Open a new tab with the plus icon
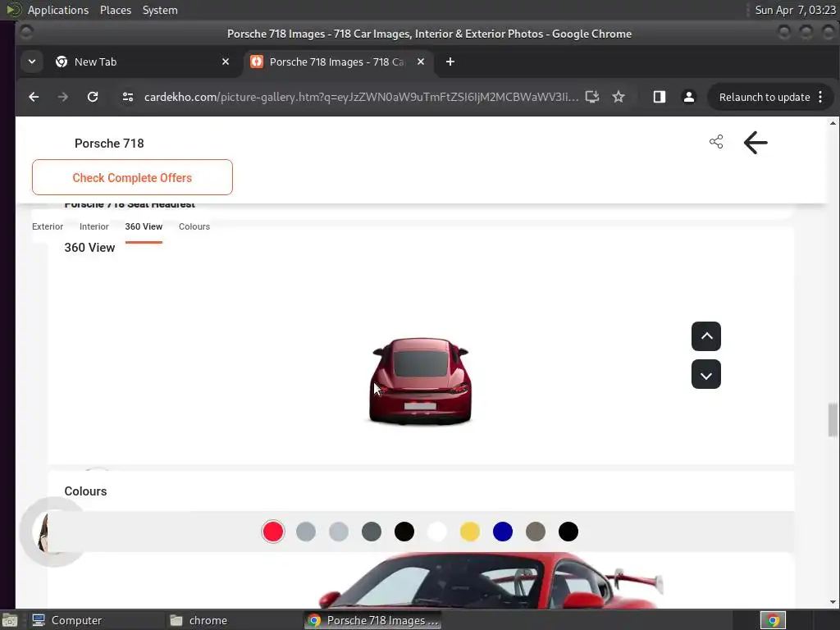The height and width of the screenshot is (630, 840). pos(450,62)
